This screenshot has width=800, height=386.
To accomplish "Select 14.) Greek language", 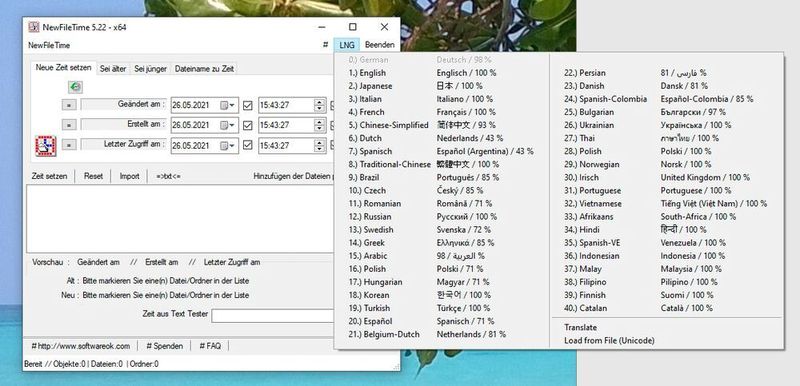I will (442, 243).
